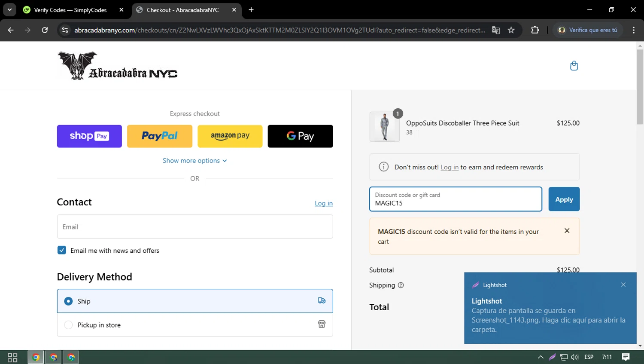Open the shopping bag cart icon

point(574,66)
